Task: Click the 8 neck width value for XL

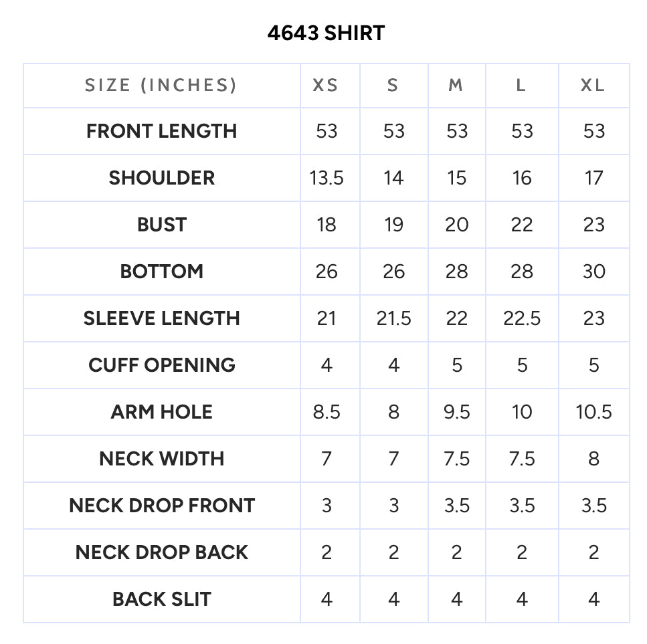Action: [x=593, y=459]
